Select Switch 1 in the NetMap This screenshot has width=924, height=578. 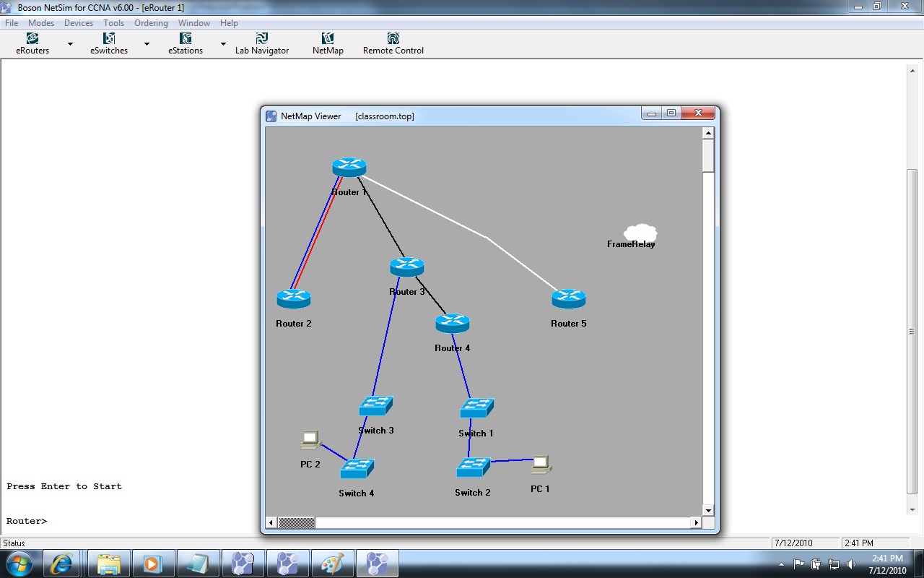coord(477,408)
